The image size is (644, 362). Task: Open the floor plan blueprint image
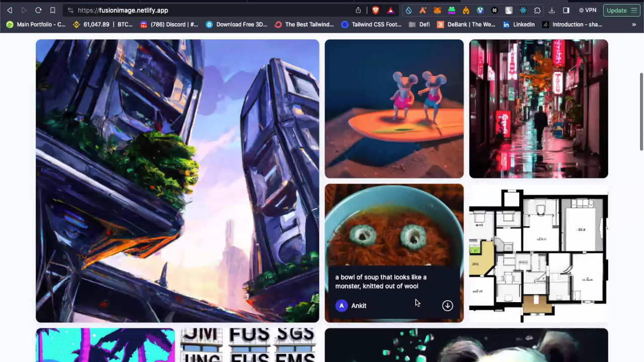pyautogui.click(x=538, y=253)
